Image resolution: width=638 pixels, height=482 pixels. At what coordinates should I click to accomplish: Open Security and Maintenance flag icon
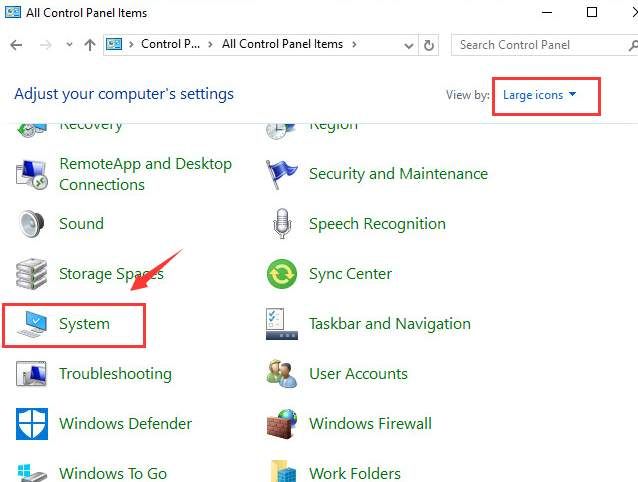click(x=282, y=174)
